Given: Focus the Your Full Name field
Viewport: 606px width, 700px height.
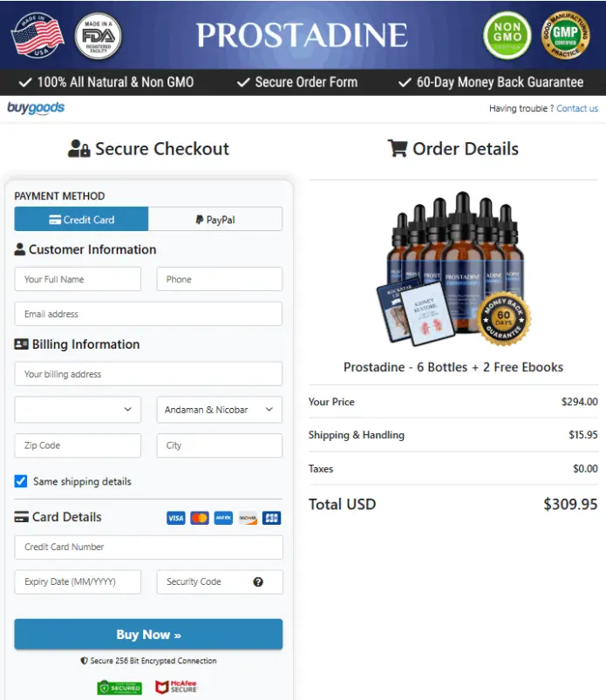Looking at the screenshot, I should click(78, 279).
